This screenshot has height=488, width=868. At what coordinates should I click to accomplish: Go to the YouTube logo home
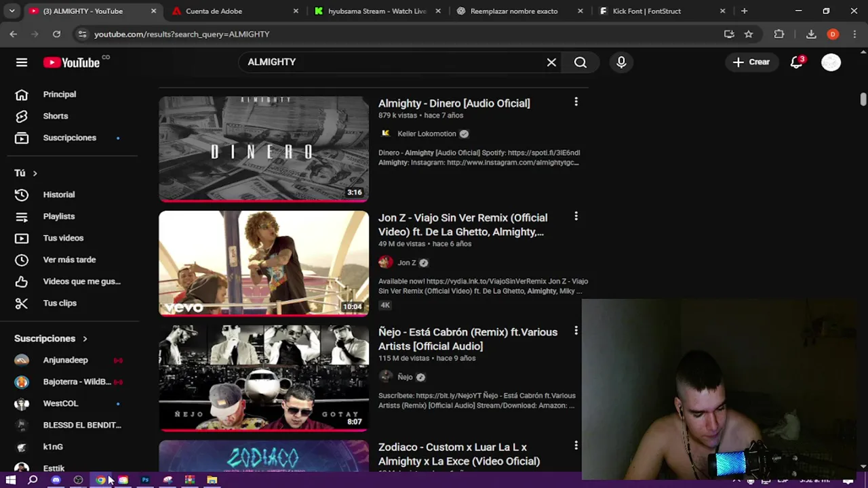[71, 62]
